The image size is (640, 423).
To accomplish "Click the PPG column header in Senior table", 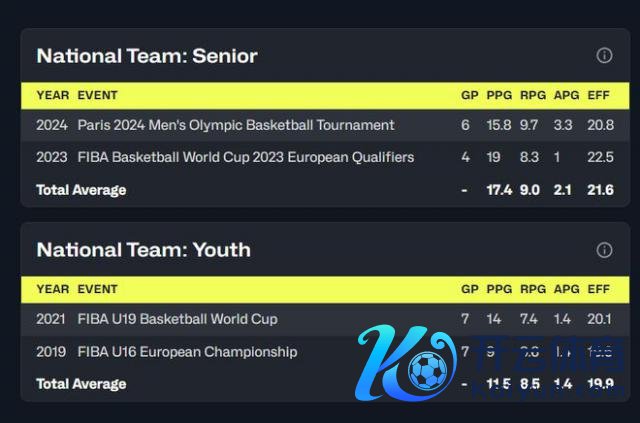I will 499,95.
